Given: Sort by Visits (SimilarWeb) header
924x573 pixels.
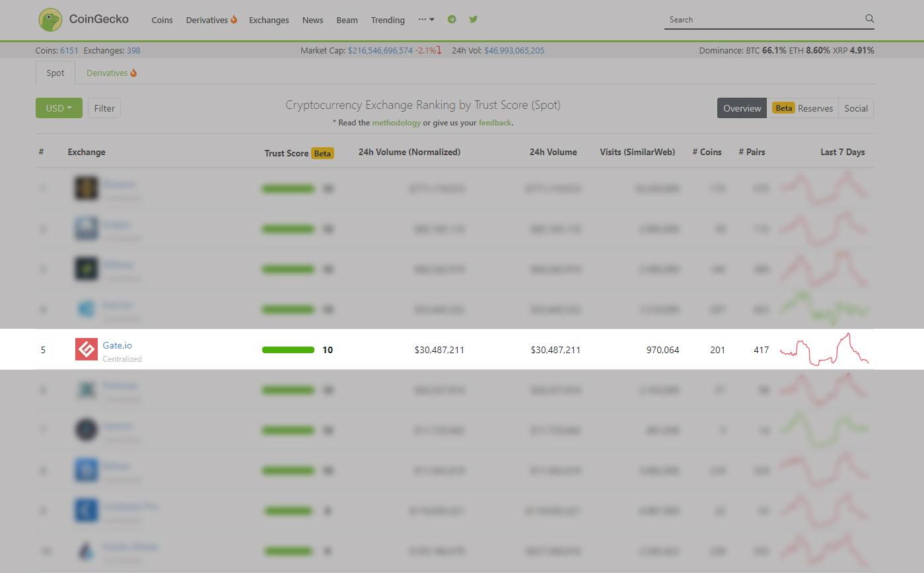Looking at the screenshot, I should (x=637, y=152).
